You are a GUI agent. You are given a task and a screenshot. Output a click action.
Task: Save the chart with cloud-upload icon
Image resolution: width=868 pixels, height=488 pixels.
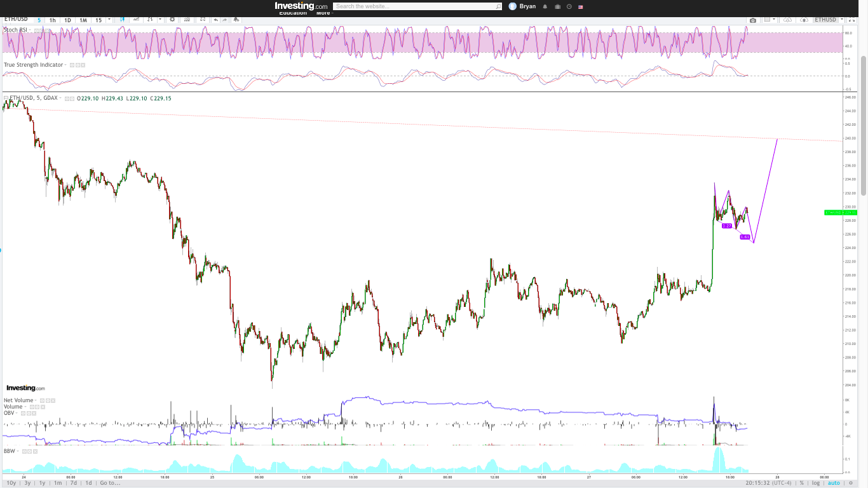point(804,20)
